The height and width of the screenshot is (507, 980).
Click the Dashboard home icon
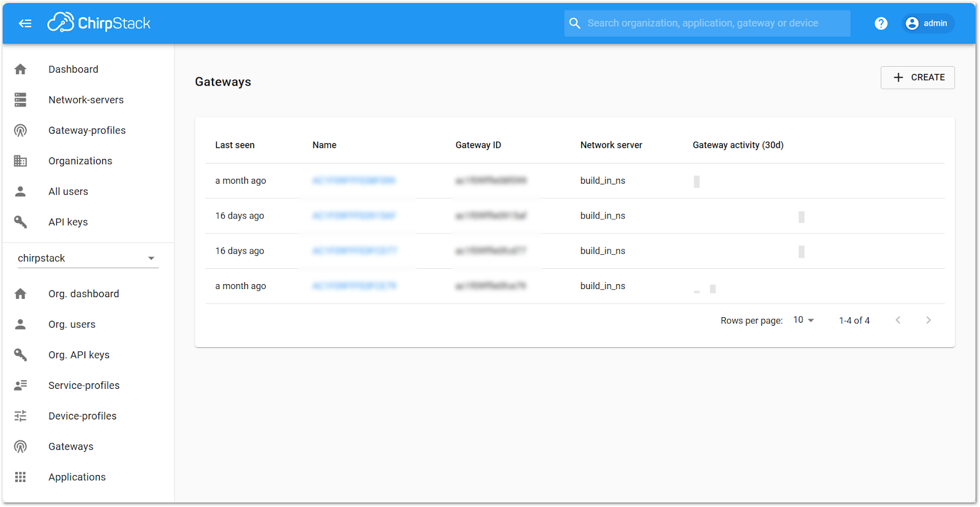[x=20, y=69]
